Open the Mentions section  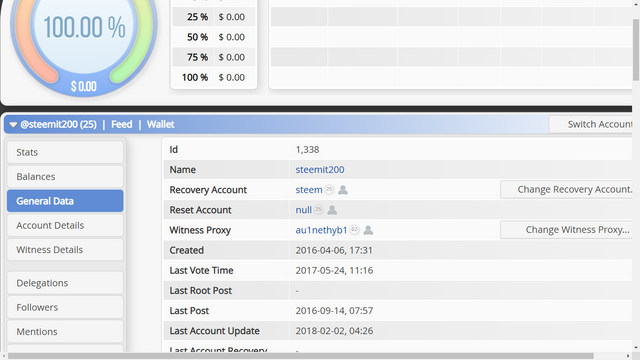coord(65,331)
